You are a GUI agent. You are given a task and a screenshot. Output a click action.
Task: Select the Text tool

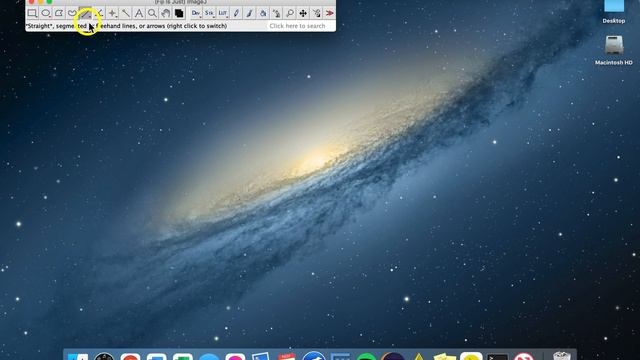[x=139, y=13]
